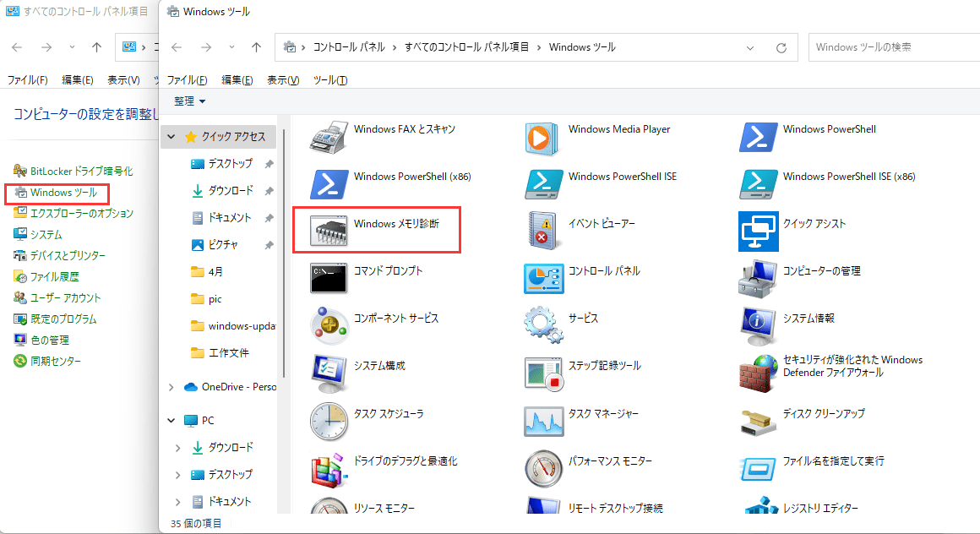Collapse the PC tree node
Viewport: 980px width, 534px height.
[172, 421]
